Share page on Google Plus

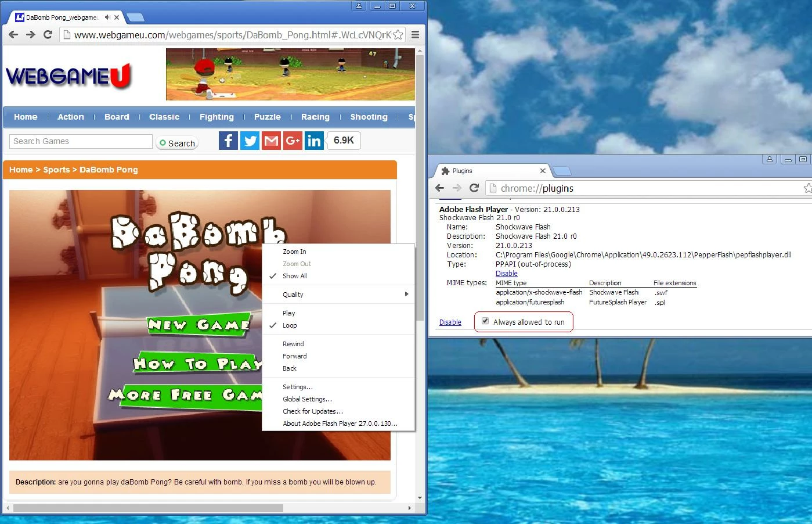click(x=293, y=141)
